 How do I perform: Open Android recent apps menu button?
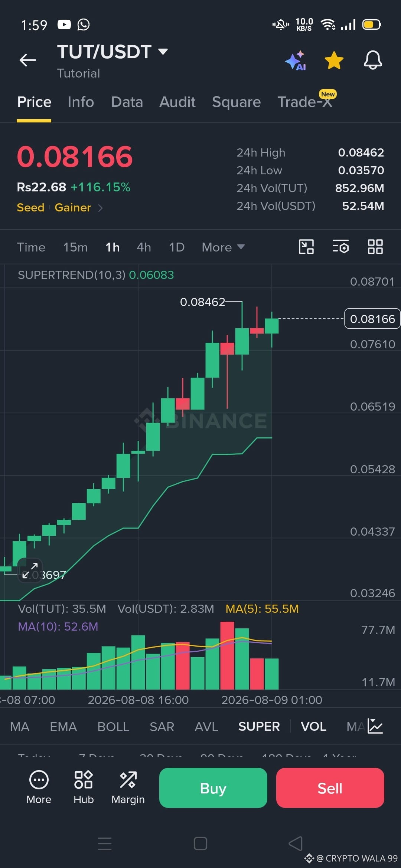tap(105, 843)
